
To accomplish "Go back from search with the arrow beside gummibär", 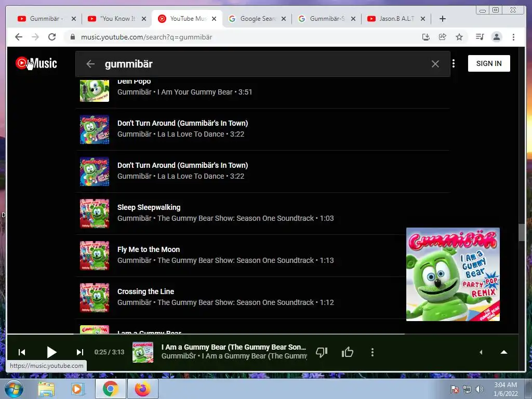I will click(x=90, y=64).
